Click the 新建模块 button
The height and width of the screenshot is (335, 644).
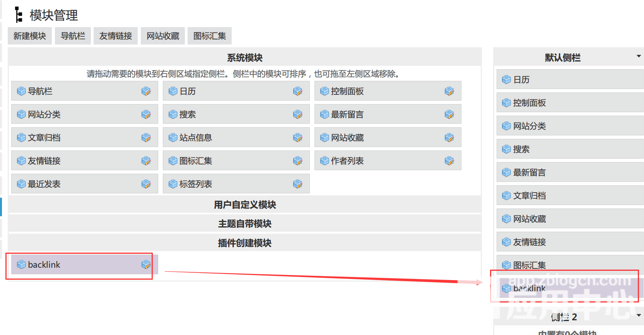point(30,36)
